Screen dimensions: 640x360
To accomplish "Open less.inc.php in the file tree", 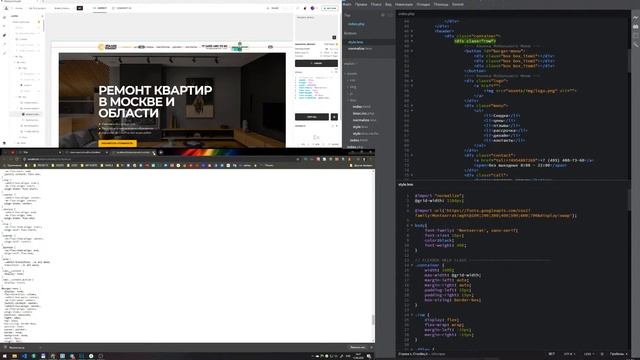I will point(363,113).
